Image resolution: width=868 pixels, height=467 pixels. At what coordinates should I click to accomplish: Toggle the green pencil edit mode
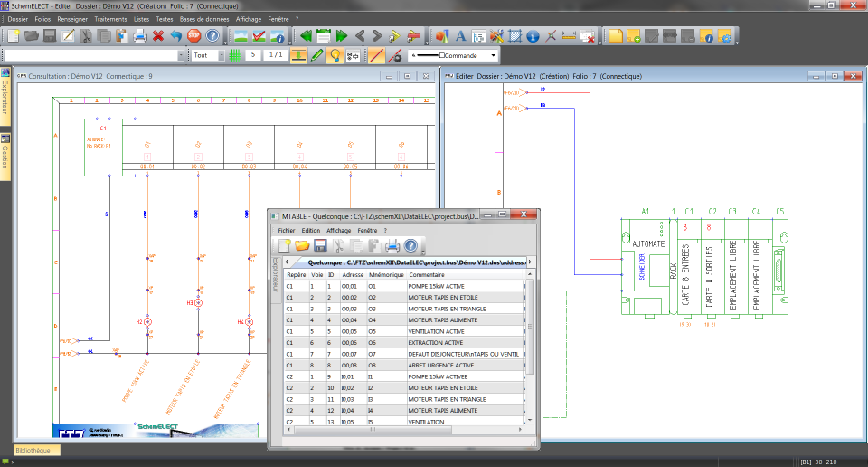[x=316, y=55]
